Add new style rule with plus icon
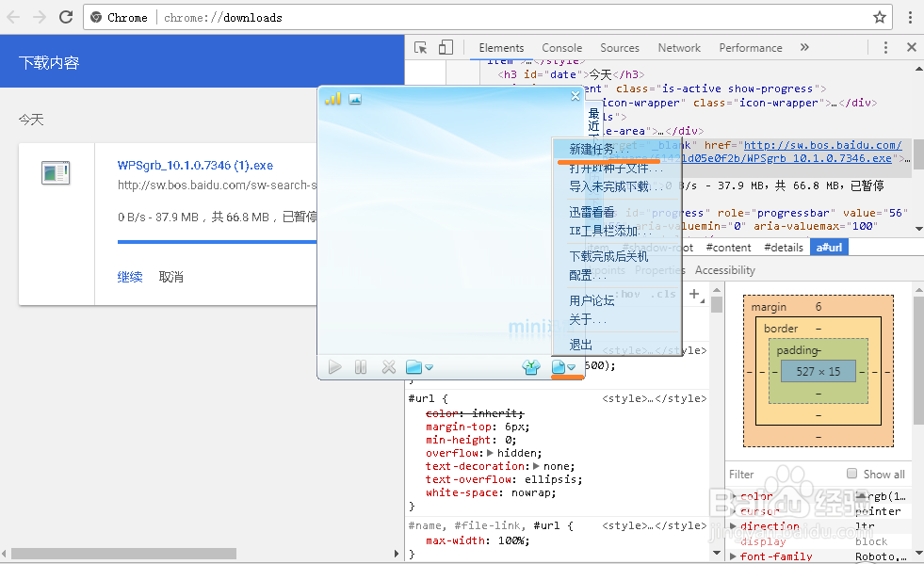The width and height of the screenshot is (924, 564). pyautogui.click(x=695, y=294)
